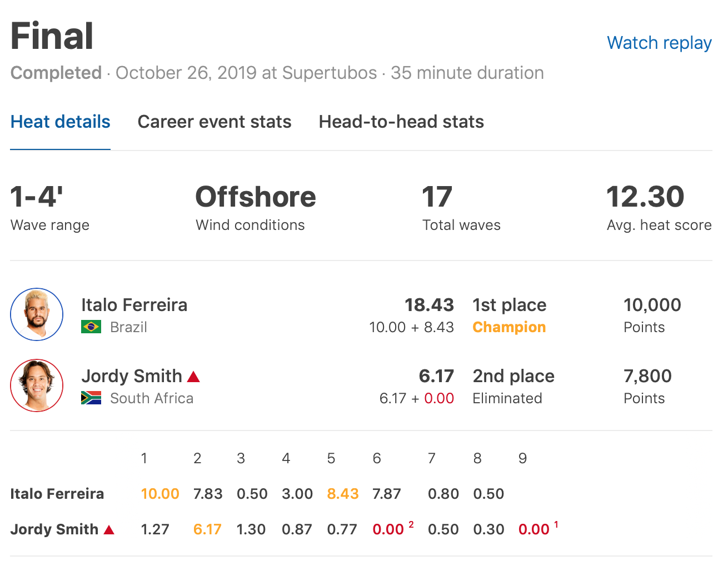
Task: Click Jordy Smith's red 0.00 wave nine score
Action: 533,529
